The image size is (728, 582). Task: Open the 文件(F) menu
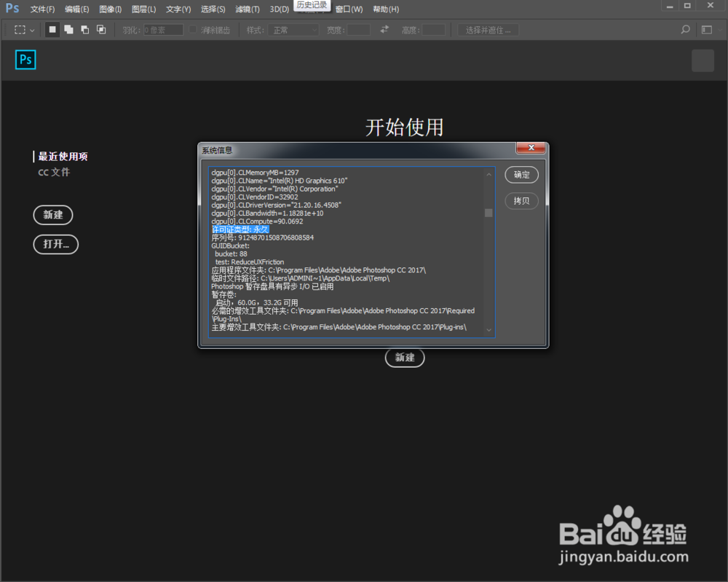(x=42, y=9)
